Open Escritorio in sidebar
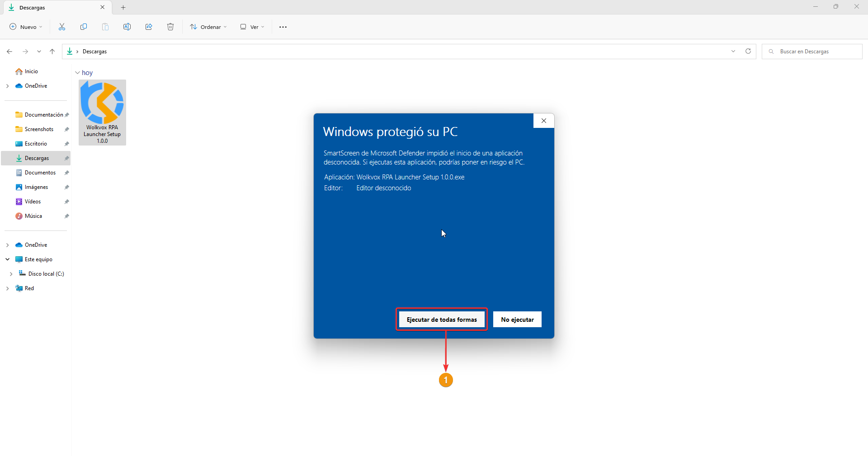Image resolution: width=868 pixels, height=456 pixels. (36, 144)
